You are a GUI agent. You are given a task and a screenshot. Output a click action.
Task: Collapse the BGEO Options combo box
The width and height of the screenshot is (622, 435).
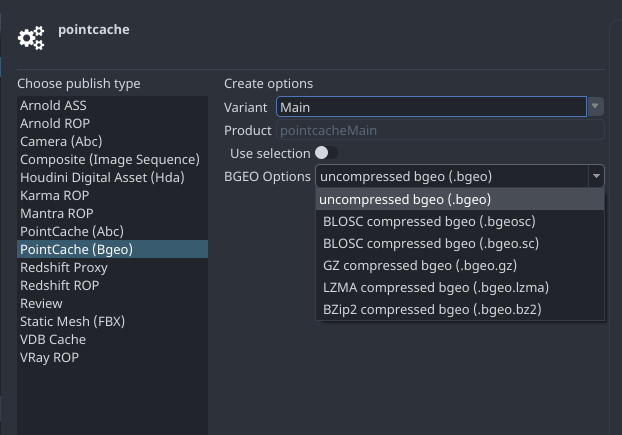pos(596,176)
